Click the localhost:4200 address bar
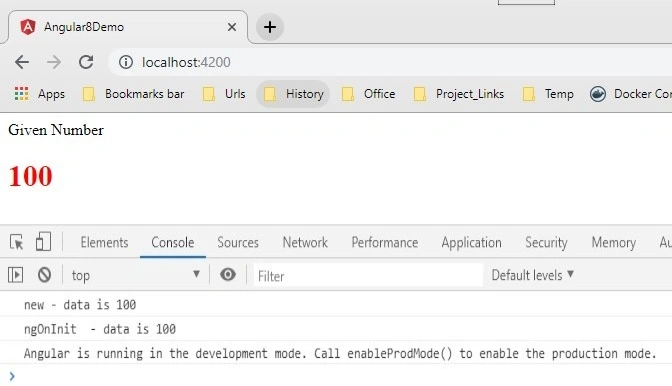 point(390,62)
